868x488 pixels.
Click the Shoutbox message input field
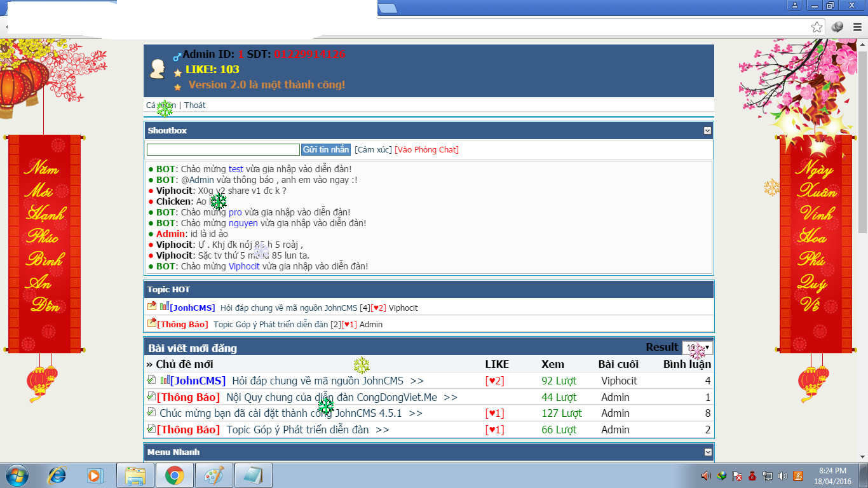tap(223, 150)
